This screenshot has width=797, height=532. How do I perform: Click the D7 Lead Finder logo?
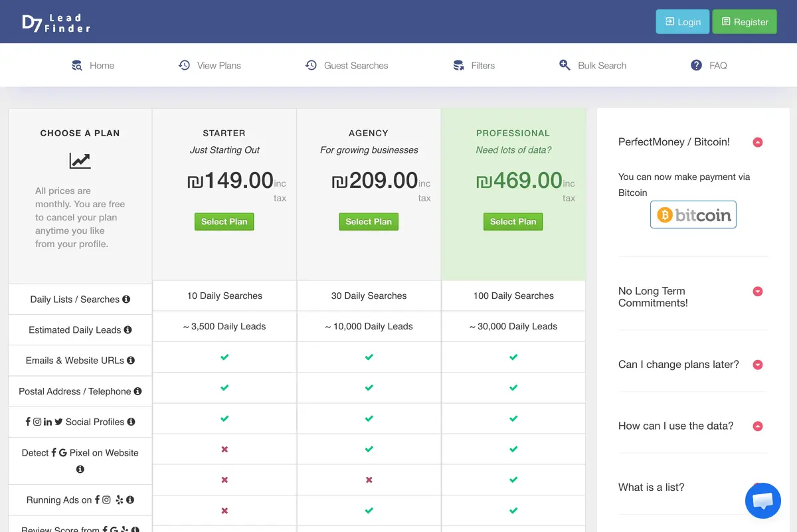[56, 22]
